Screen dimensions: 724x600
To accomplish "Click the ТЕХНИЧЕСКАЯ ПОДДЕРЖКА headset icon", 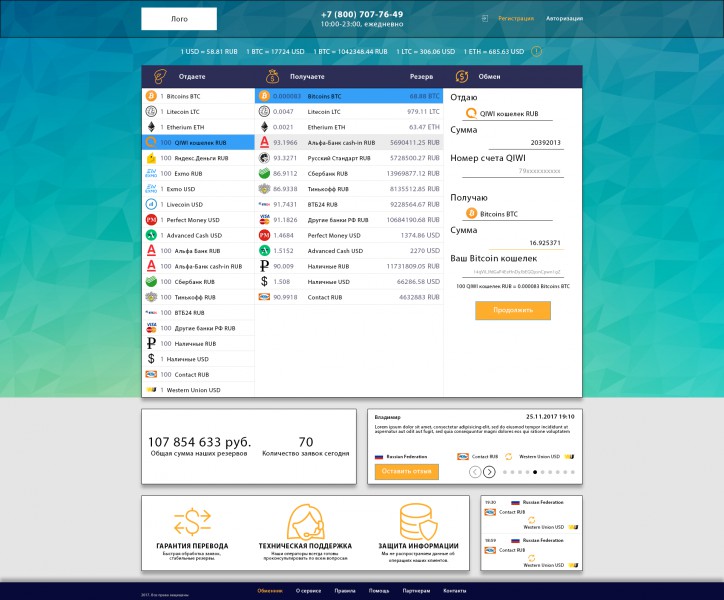I will click(305, 521).
